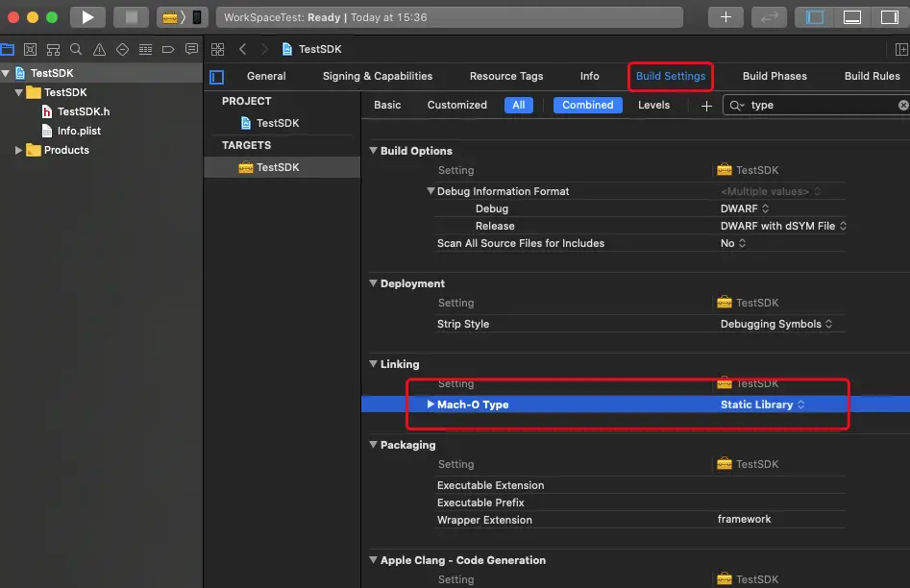910x588 pixels.
Task: Open the Library with the plus button
Action: click(726, 17)
